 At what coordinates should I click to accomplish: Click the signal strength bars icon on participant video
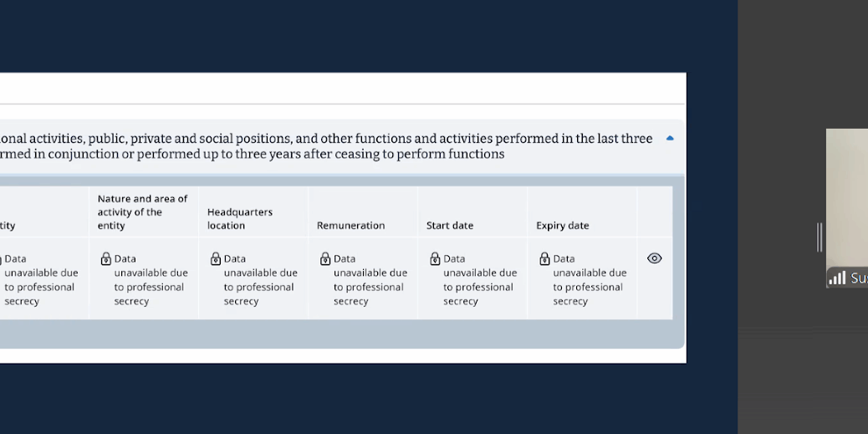(837, 278)
